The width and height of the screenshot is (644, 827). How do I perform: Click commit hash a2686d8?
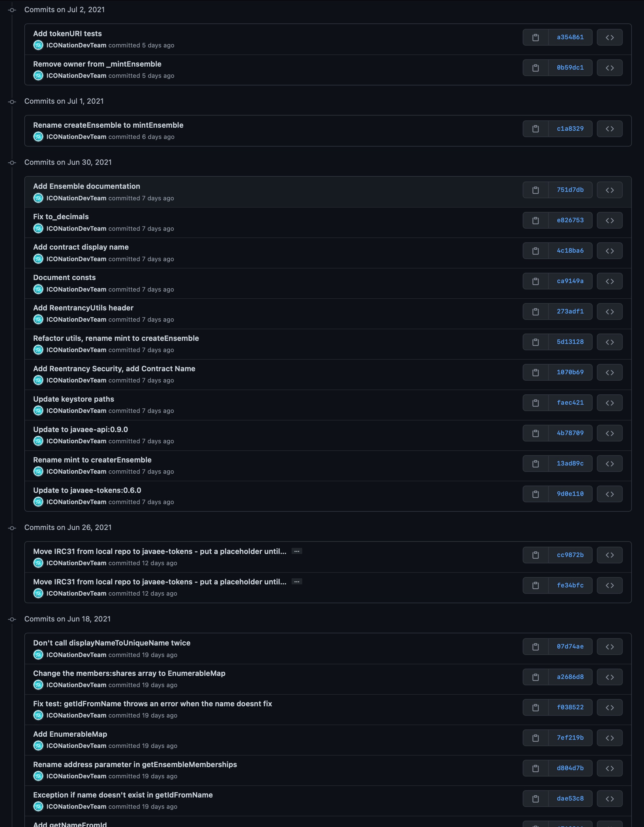coord(570,677)
